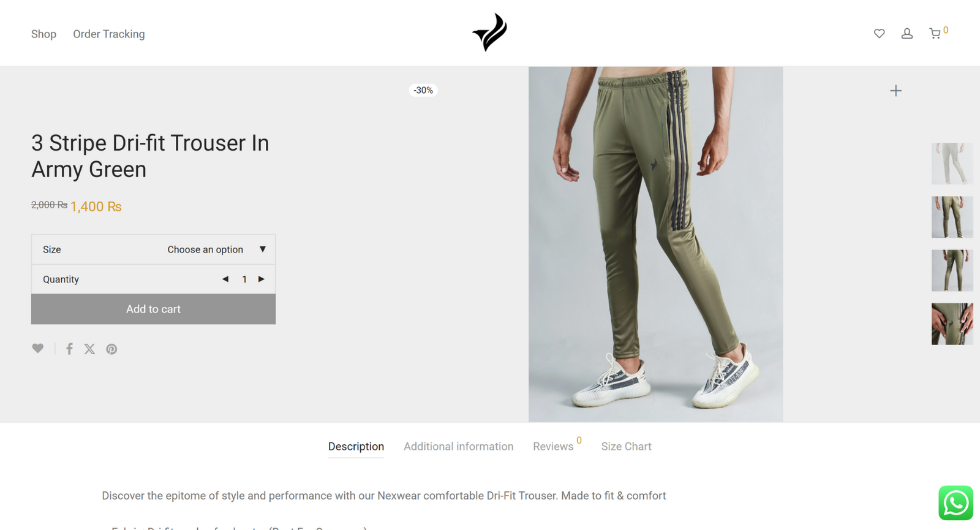Screen dimensions: 980x530
Task: Open the shopping cart icon
Action: point(935,34)
